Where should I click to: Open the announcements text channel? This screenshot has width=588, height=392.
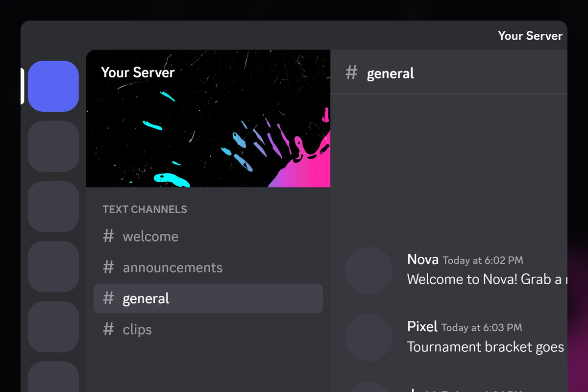[x=208, y=268]
